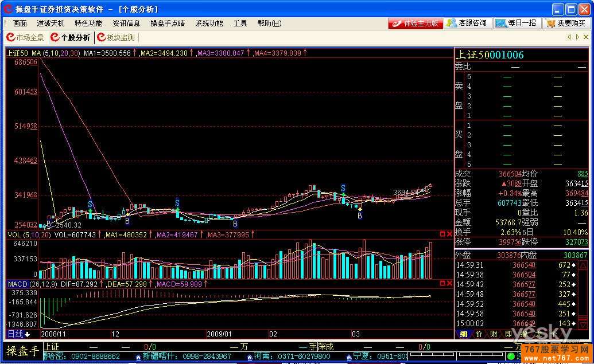Open the 道破天机 menu
The height and width of the screenshot is (364, 594).
51,24
